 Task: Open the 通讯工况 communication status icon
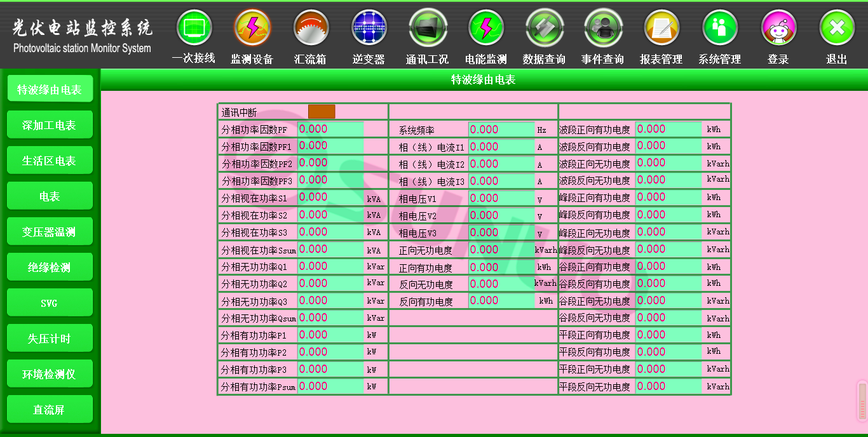[x=428, y=29]
